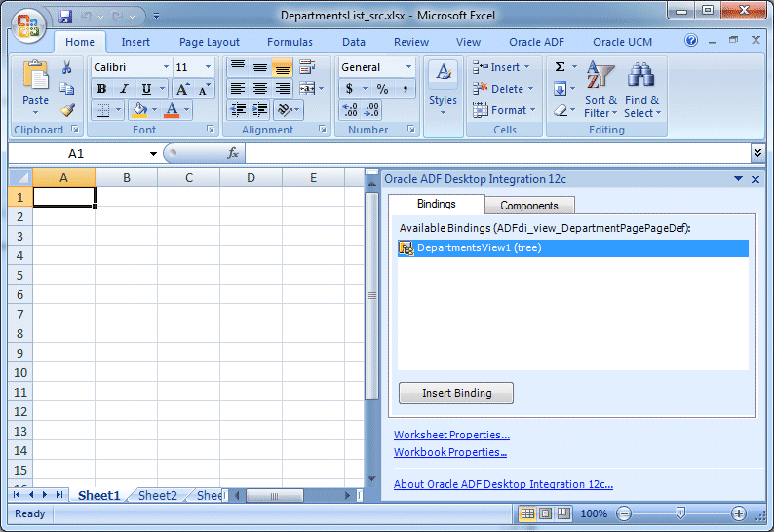The image size is (774, 532).
Task: Click the AutoSum sigma icon
Action: (x=560, y=66)
